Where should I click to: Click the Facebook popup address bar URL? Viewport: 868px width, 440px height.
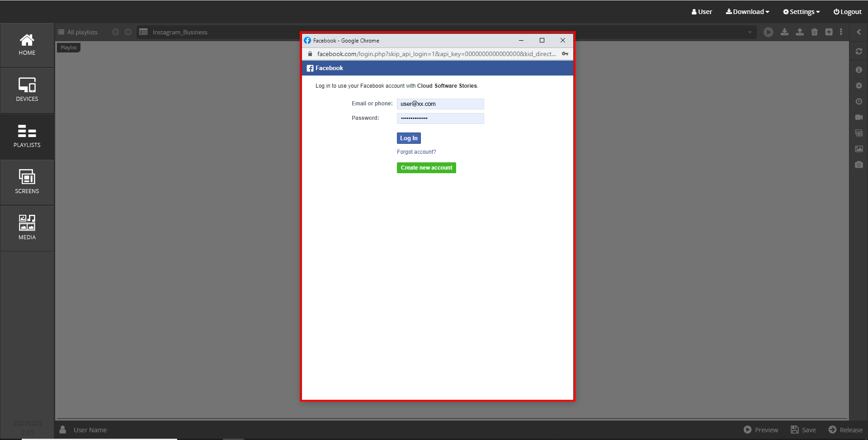point(436,54)
